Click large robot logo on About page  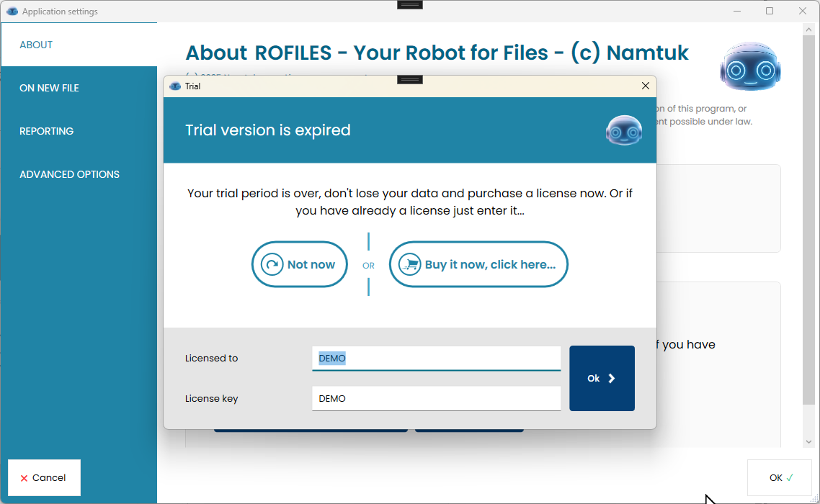[x=750, y=67]
